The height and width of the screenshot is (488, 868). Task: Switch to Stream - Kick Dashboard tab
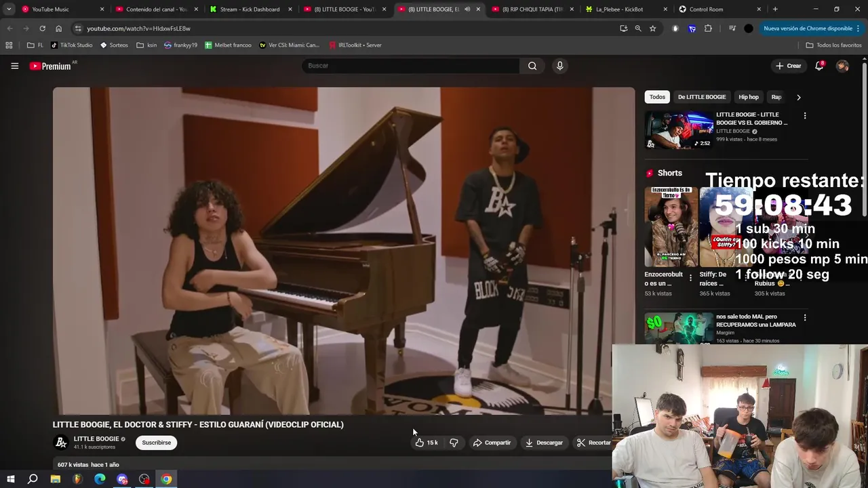point(251,9)
